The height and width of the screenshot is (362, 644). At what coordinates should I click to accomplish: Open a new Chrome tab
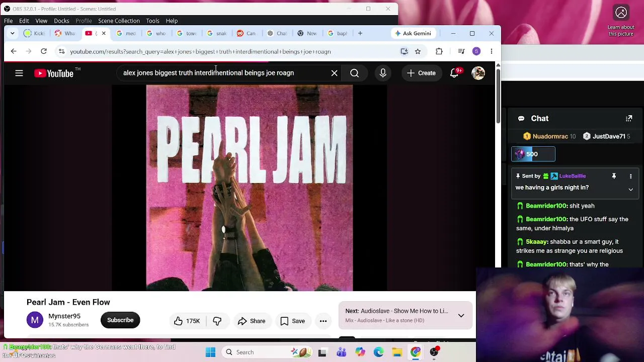tap(360, 33)
